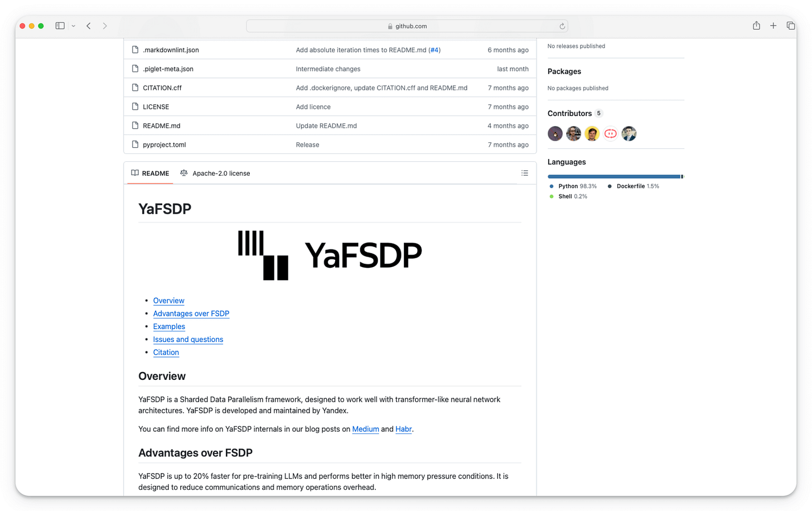Open fourth contributor avatar with red icon

point(610,134)
